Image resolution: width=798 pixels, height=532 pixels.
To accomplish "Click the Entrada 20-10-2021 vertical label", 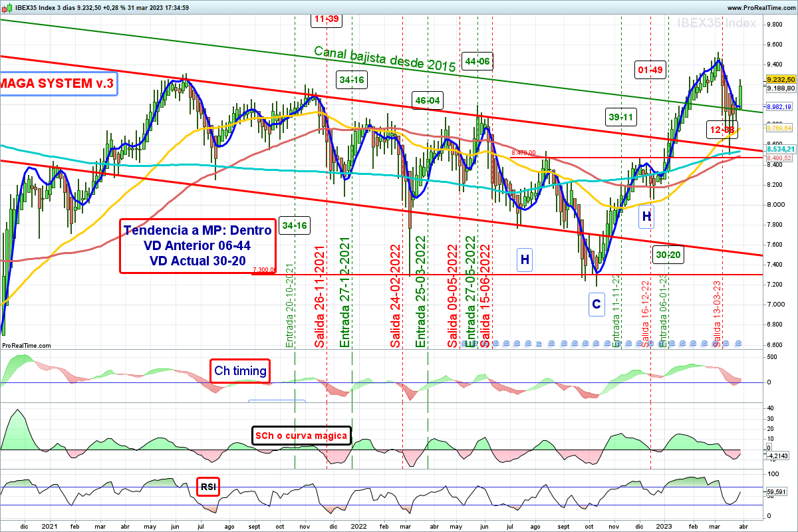I will pos(289,305).
